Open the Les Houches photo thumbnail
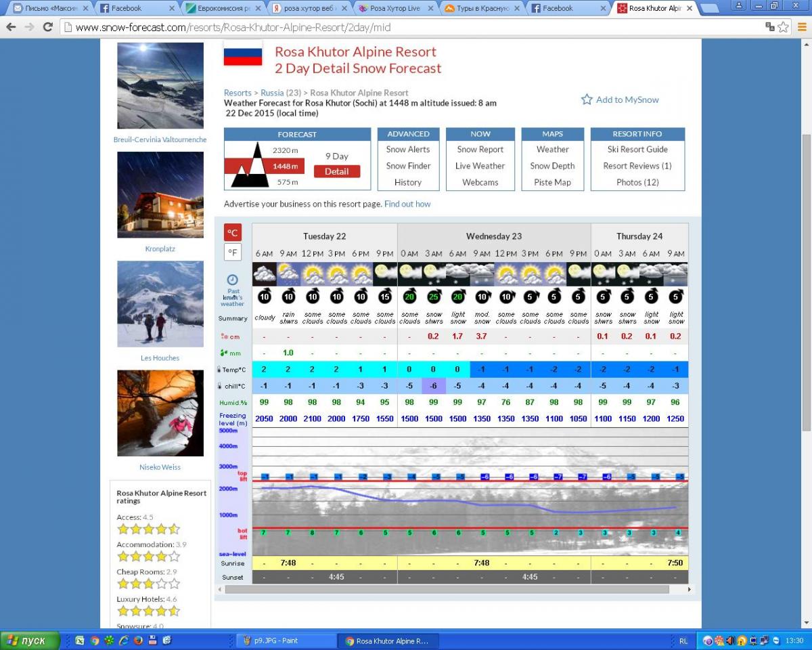Screen dimensions: 812x650 click(x=160, y=304)
